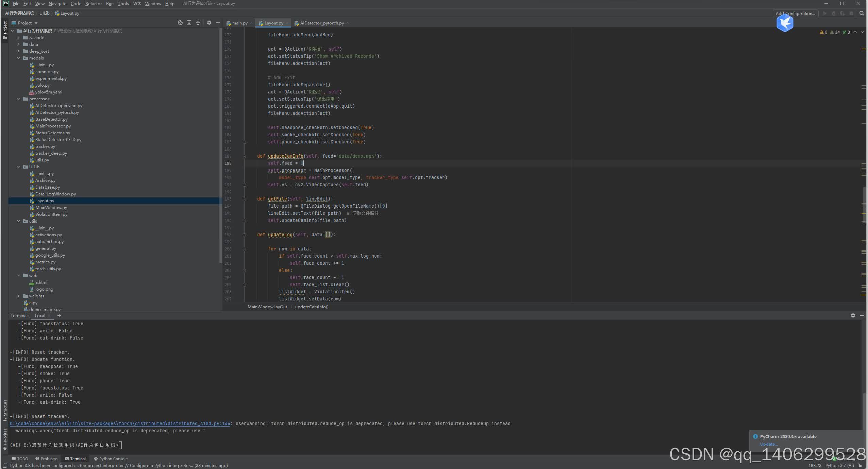The image size is (868, 469).
Task: Click Collapse All in Project panel
Action: (x=198, y=23)
